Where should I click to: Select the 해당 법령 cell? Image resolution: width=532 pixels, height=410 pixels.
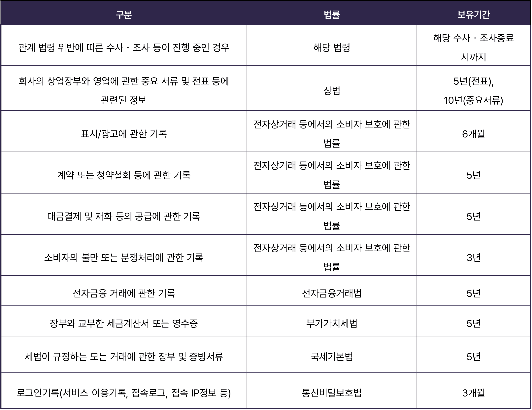point(332,47)
